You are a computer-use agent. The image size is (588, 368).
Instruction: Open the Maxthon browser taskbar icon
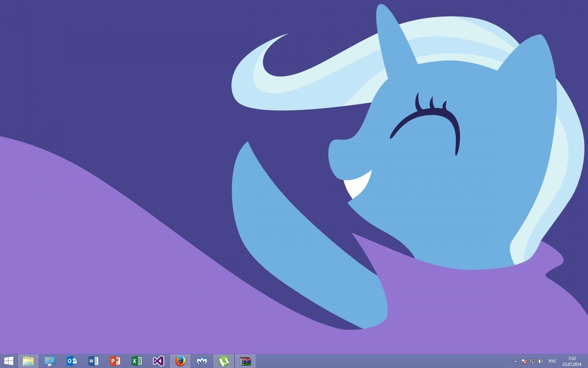click(202, 361)
